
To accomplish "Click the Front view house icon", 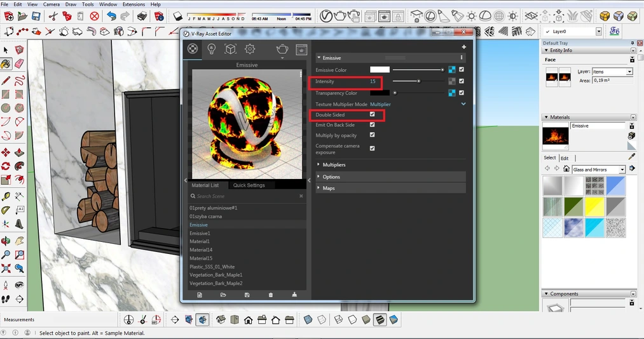I will point(249,320).
